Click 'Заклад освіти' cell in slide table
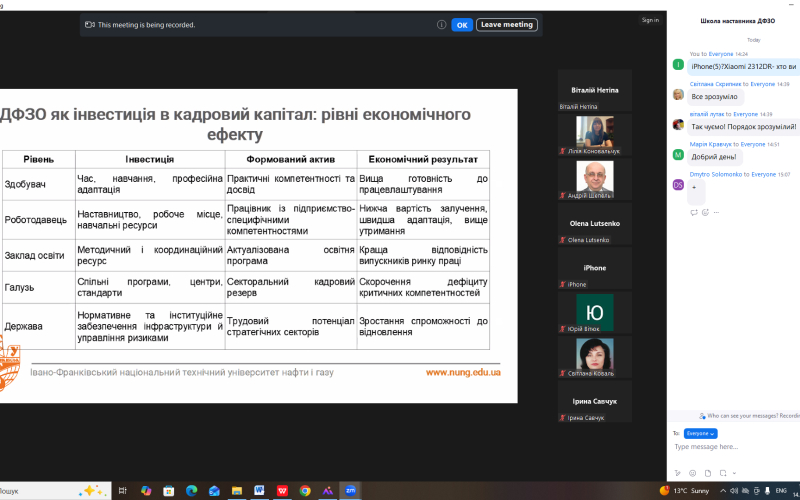The height and width of the screenshot is (500, 800). tap(39, 256)
